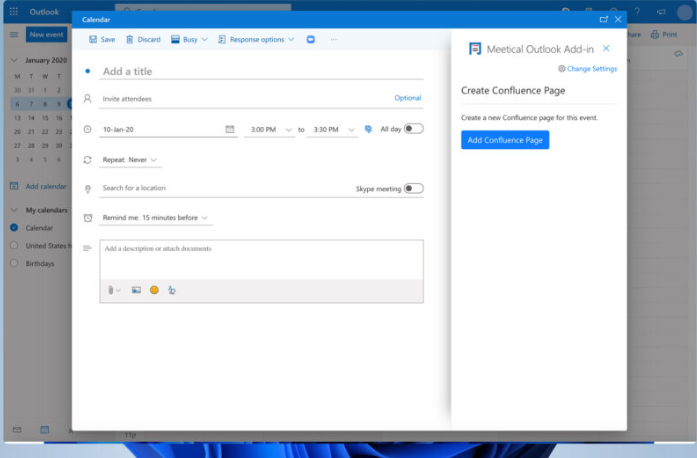Click the reminder alarm clock icon
This screenshot has height=458, width=697.
click(88, 218)
